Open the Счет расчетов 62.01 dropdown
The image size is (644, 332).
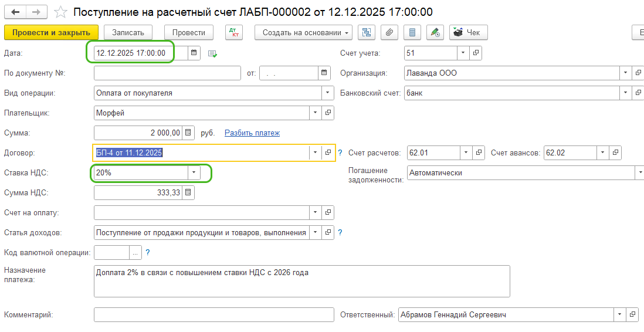465,153
